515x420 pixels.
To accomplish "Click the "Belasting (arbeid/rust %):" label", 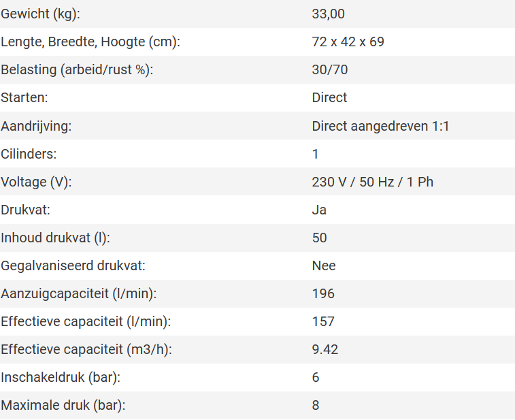I will tap(77, 69).
